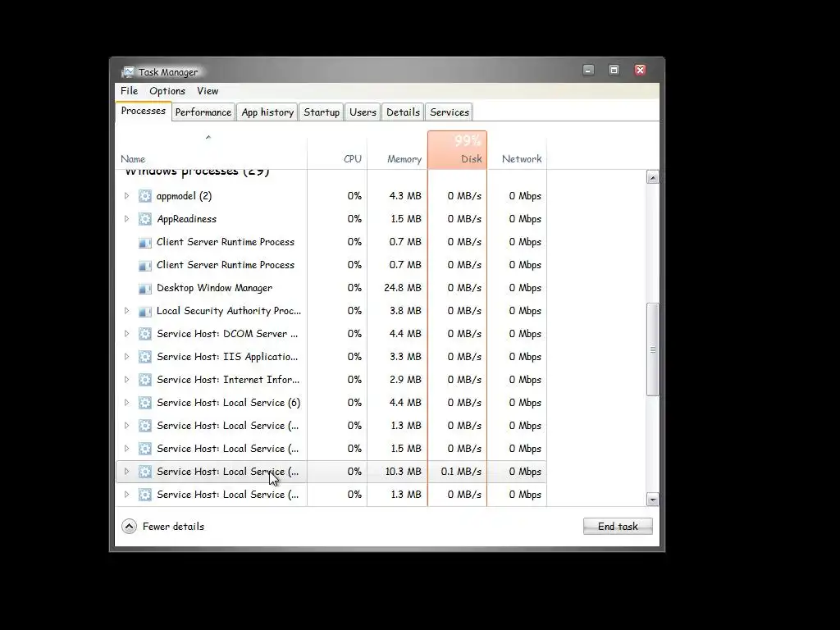
Task: Select the Processes tab
Action: pyautogui.click(x=143, y=112)
